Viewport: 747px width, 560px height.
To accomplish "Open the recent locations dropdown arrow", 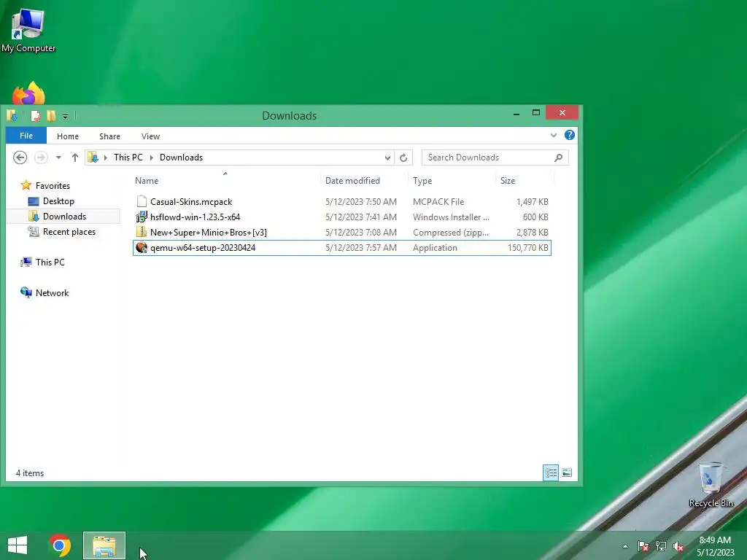I will click(x=58, y=157).
